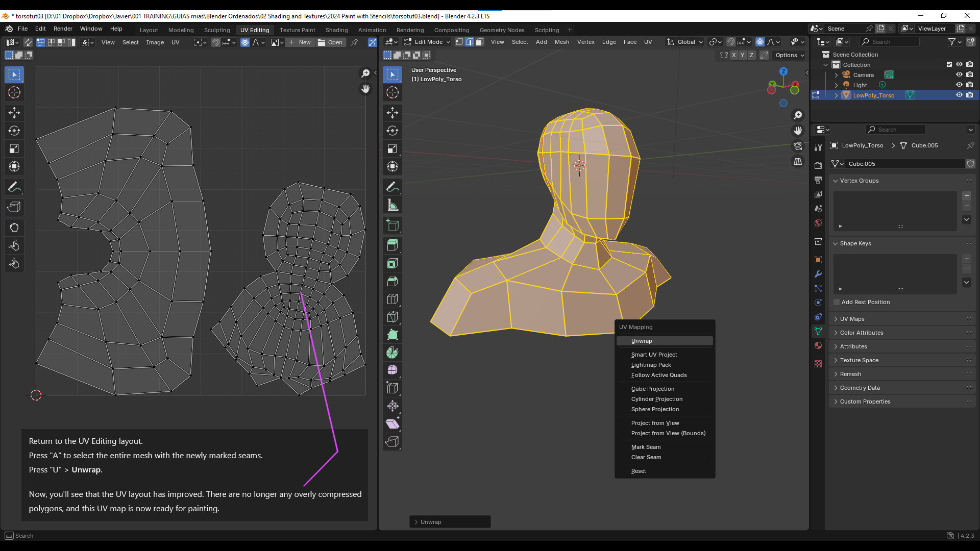Click New image button in UV editor
The image size is (980, 551).
pos(300,42)
